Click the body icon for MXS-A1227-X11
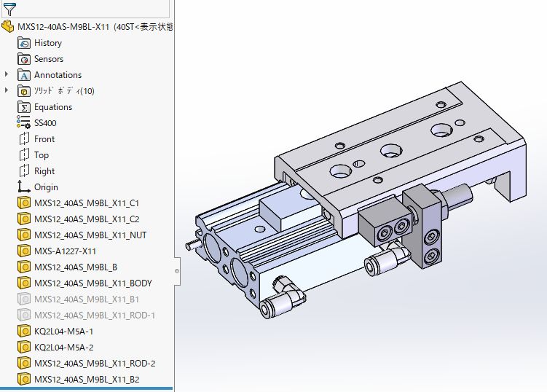This screenshot has height=392, width=547. pos(24,251)
